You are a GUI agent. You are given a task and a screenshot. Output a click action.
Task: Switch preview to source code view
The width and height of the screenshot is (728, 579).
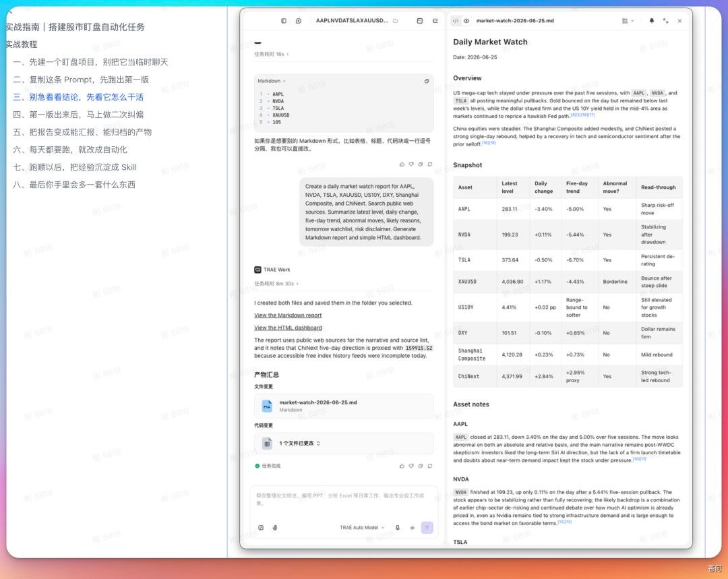pos(456,21)
